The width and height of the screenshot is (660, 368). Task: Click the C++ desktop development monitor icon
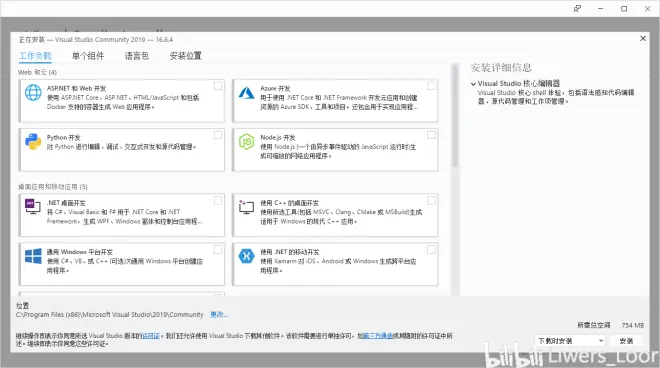click(x=247, y=207)
